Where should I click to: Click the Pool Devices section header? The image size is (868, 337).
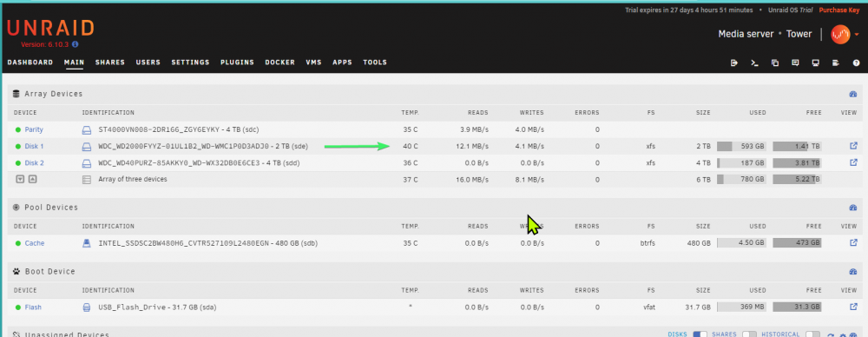point(51,208)
